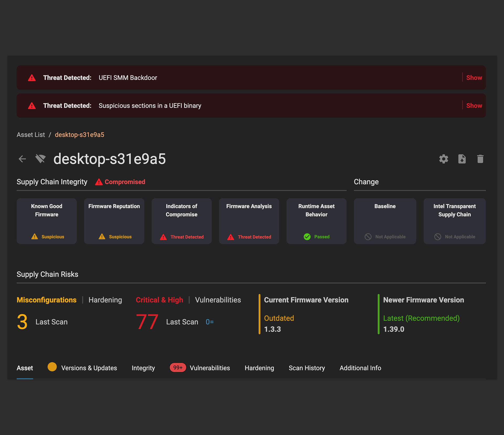Screen dimensions: 504x435
Task: Click the UEFI SMM Backdoor alert icon
Action: coord(32,78)
